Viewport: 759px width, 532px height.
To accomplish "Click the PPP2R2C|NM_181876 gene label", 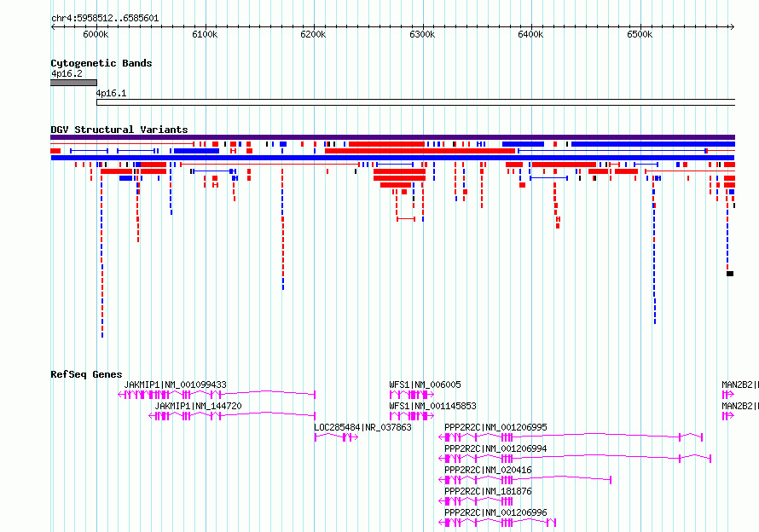I will coord(488,491).
